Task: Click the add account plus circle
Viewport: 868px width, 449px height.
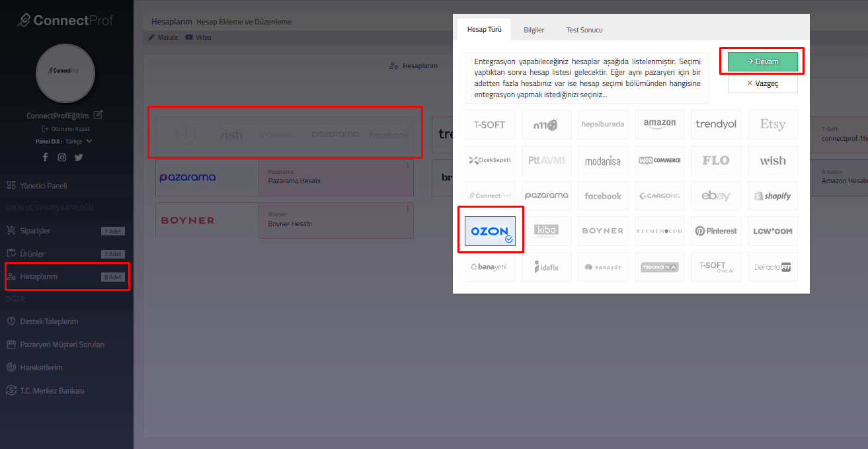Action: [186, 135]
